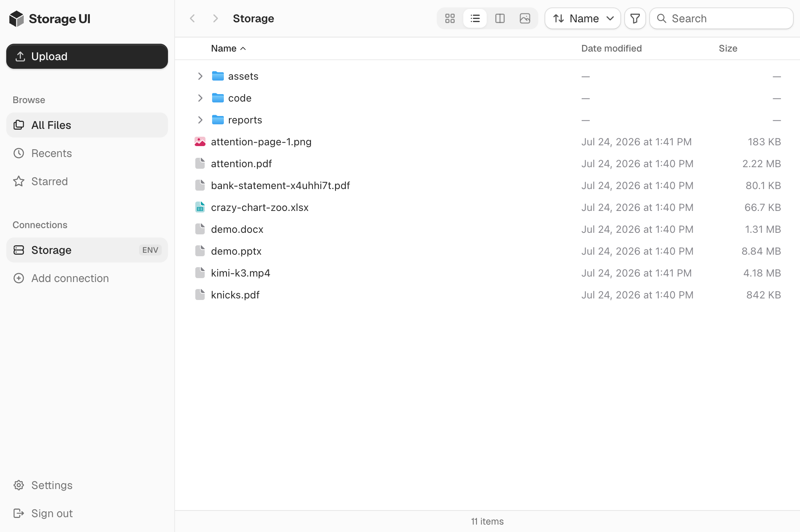Sort by the Date modified column

[611, 48]
